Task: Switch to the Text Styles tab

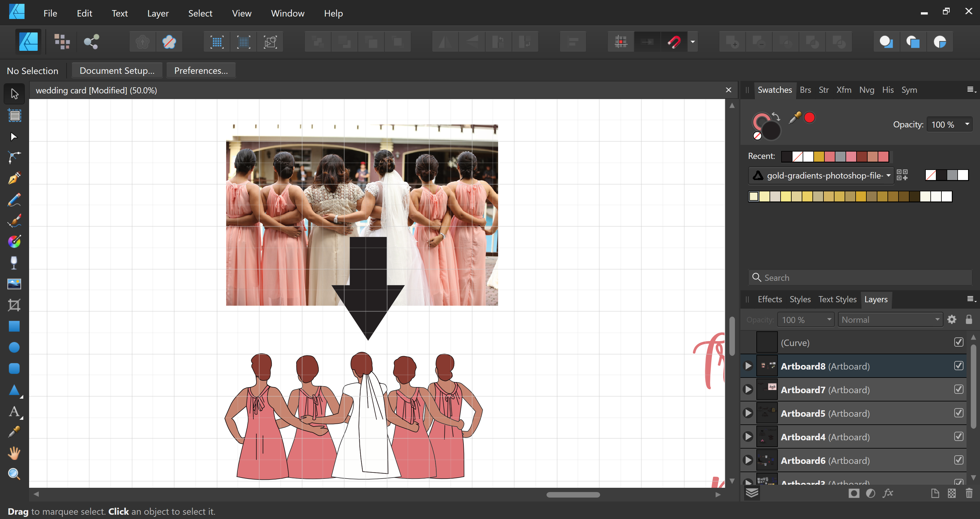Action: pyautogui.click(x=837, y=299)
